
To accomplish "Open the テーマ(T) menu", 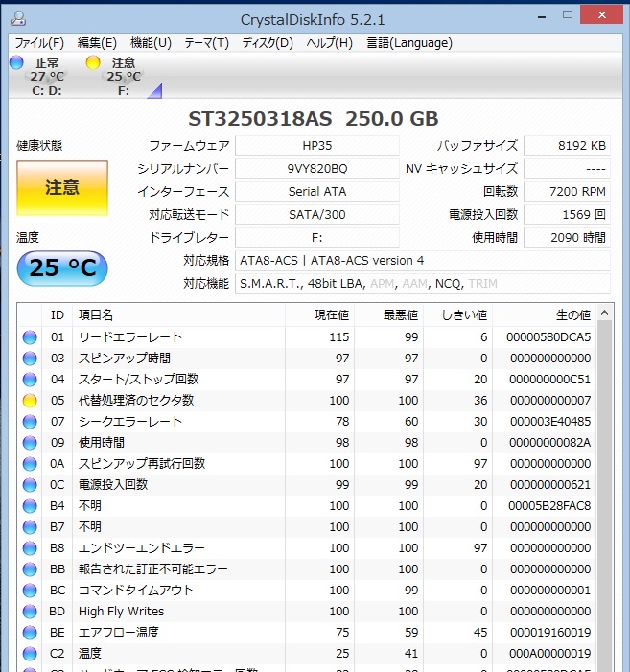I will 206,43.
